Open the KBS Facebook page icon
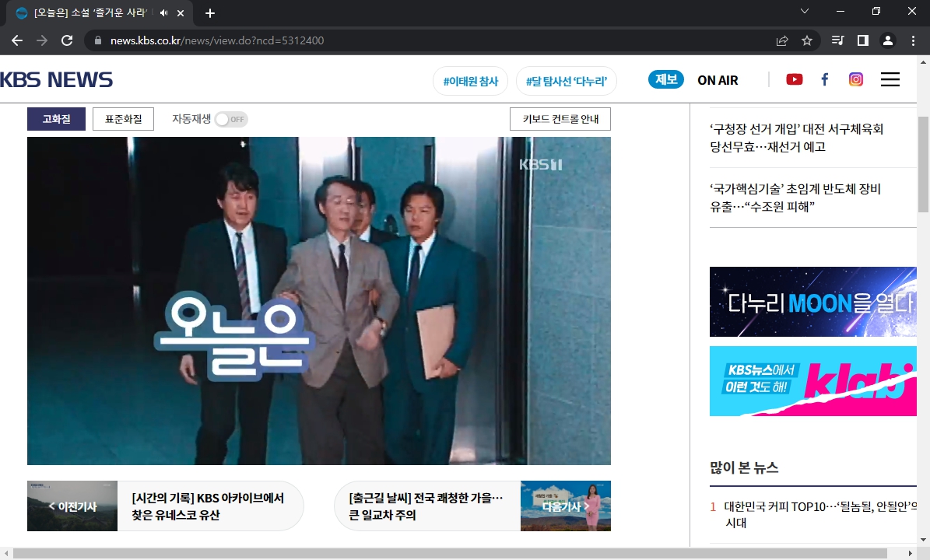Viewport: 930px width, 560px height. (x=825, y=79)
